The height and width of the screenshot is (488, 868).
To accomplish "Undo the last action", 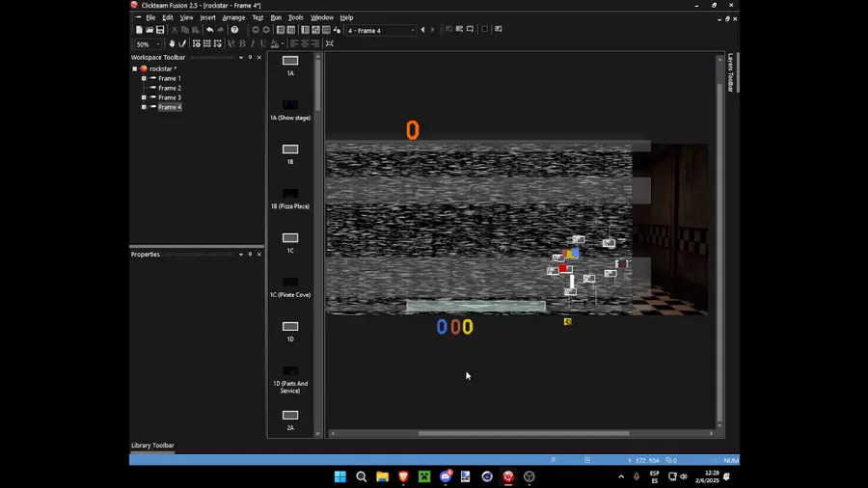I will click(x=210, y=30).
